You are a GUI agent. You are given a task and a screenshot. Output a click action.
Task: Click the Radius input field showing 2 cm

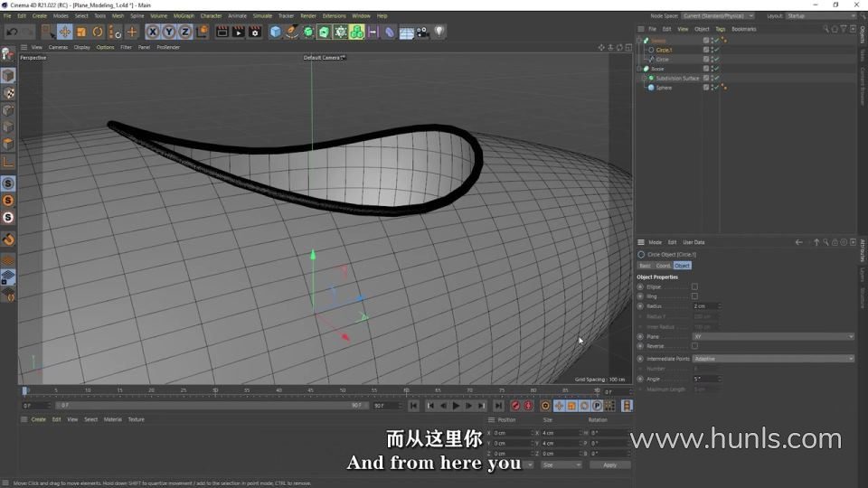(706, 306)
